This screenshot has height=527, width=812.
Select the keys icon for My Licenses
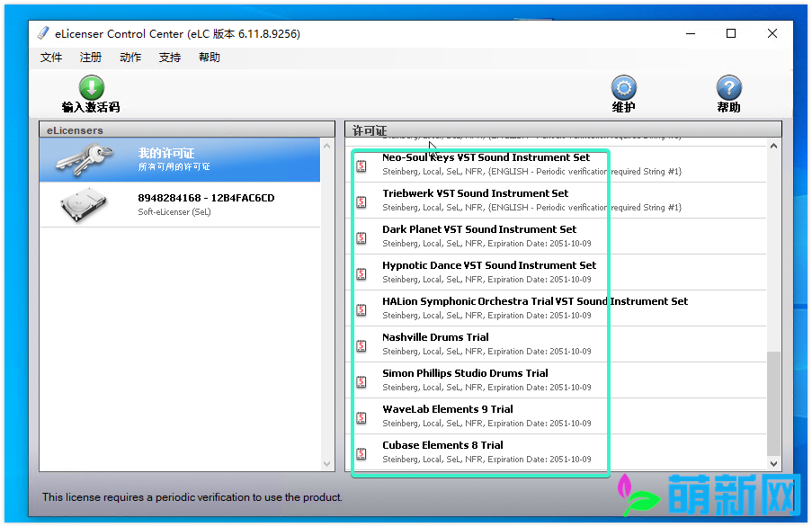85,159
